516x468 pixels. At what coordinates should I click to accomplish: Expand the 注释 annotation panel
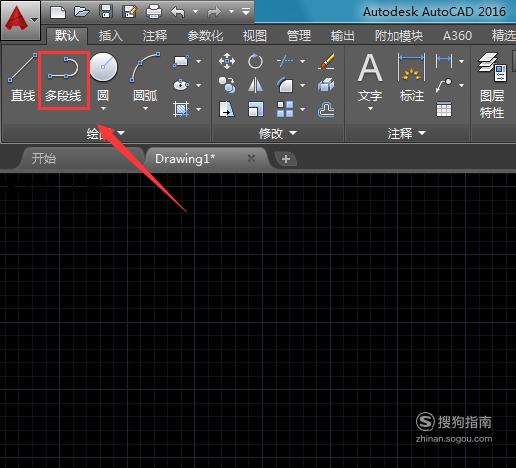click(407, 133)
